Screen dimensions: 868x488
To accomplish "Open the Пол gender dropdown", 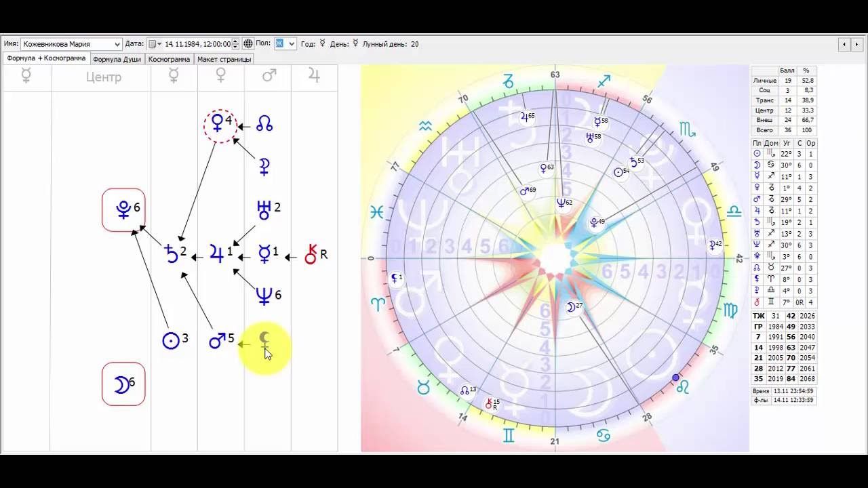I will 285,44.
